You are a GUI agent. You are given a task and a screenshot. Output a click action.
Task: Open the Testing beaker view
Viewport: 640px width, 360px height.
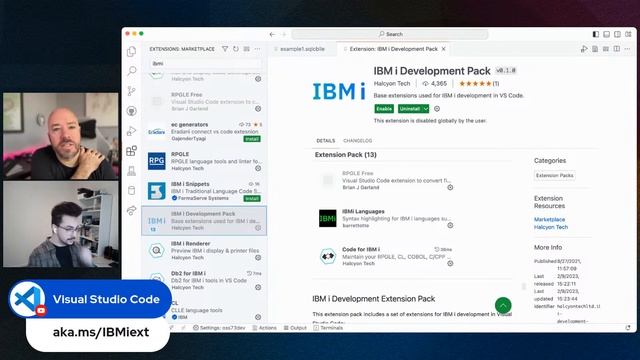pos(131,171)
